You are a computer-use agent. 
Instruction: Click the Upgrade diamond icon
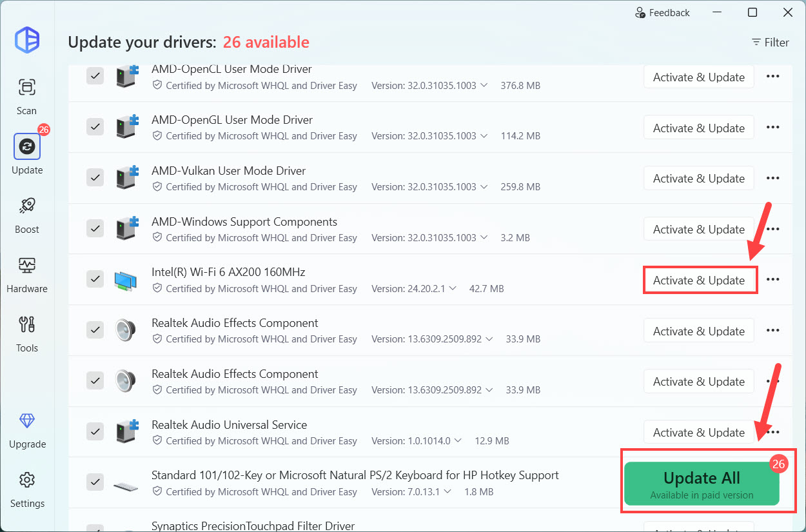point(27,421)
